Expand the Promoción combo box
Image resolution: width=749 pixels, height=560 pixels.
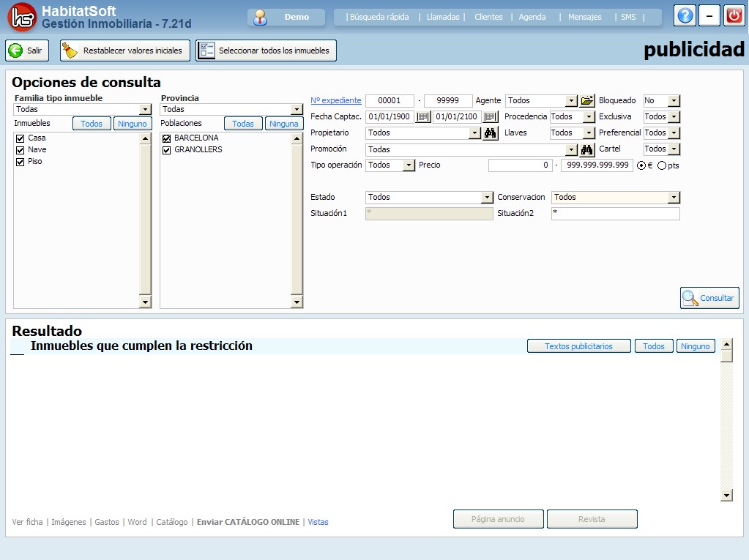(x=571, y=150)
